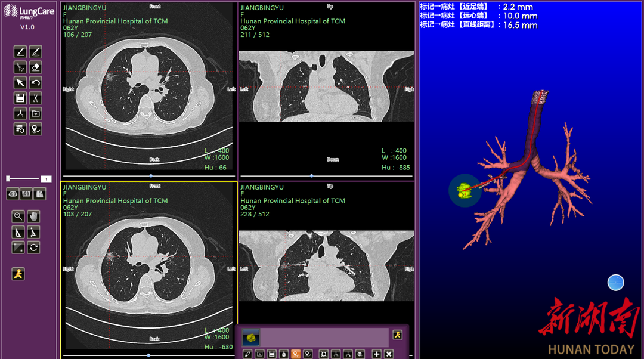The image size is (644, 359).
Task: Select the scissors cut tool
Action: (x=35, y=98)
